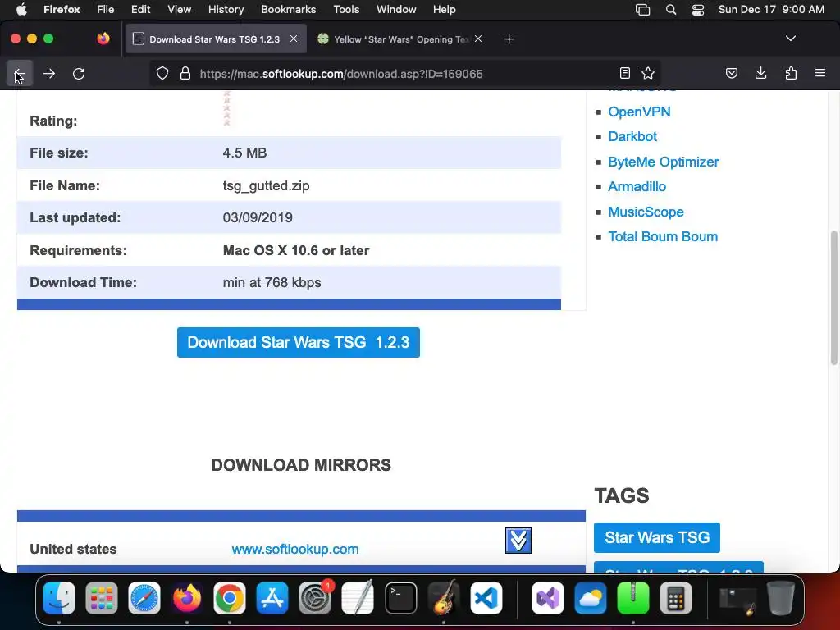The image size is (840, 630).
Task: Open the History menu
Action: pos(226,10)
